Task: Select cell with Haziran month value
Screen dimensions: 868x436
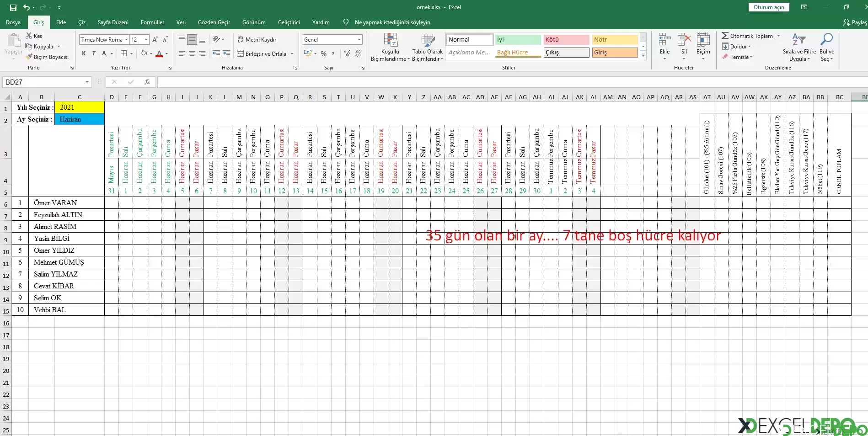Action: (80, 119)
